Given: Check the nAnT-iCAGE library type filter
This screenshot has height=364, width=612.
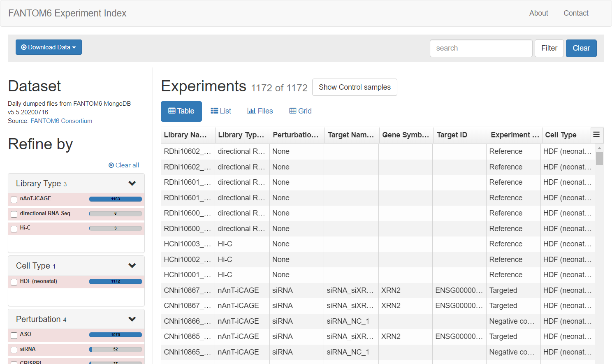Looking at the screenshot, I should pyautogui.click(x=14, y=199).
